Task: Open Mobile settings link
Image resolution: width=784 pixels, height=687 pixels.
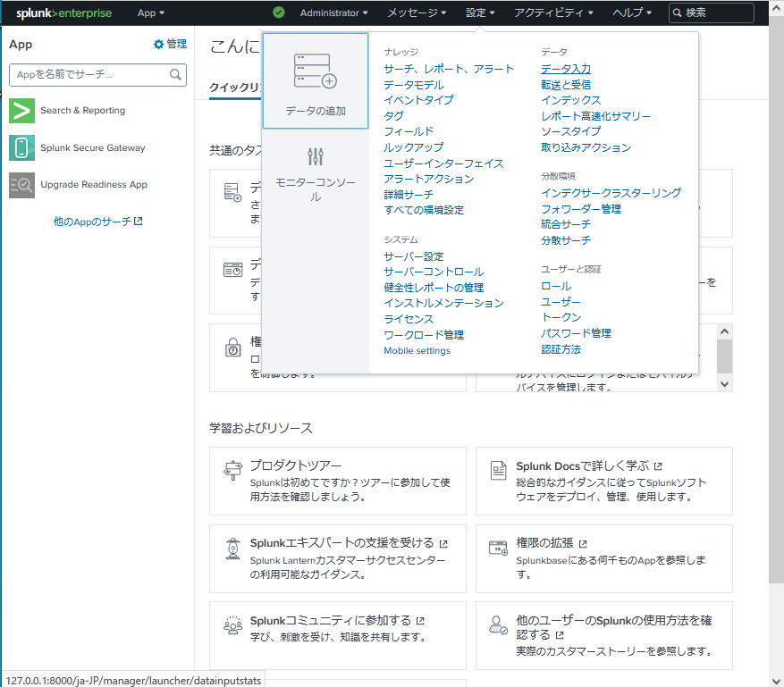Action: coord(417,351)
